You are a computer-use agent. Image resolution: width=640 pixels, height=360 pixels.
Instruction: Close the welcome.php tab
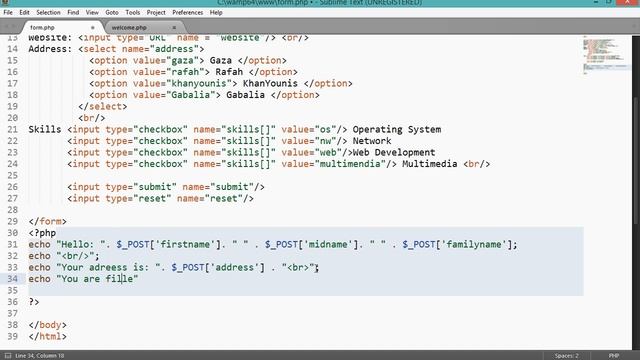[x=174, y=28]
